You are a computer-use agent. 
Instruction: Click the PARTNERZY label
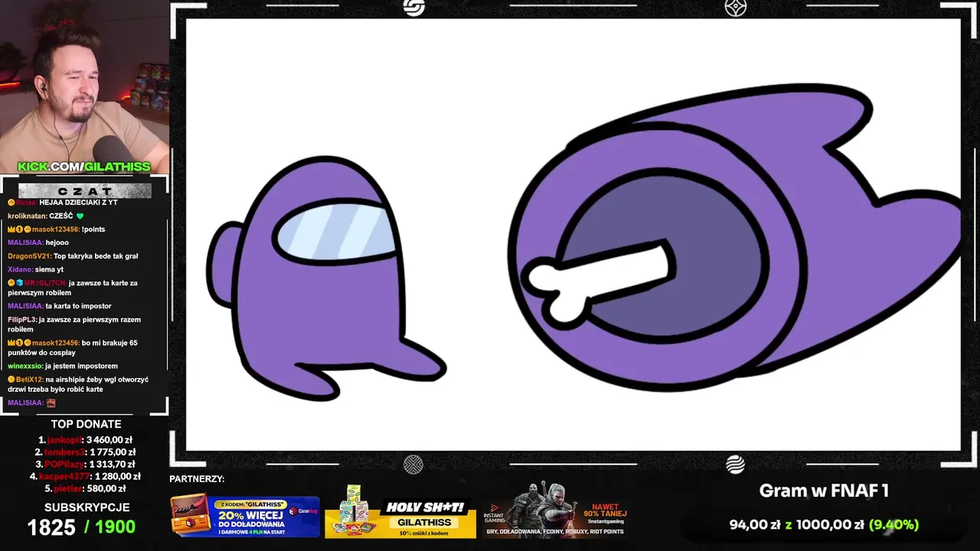pyautogui.click(x=197, y=479)
